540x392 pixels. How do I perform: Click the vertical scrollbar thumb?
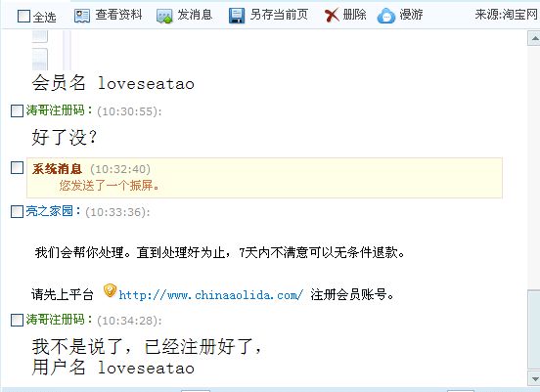point(534,330)
